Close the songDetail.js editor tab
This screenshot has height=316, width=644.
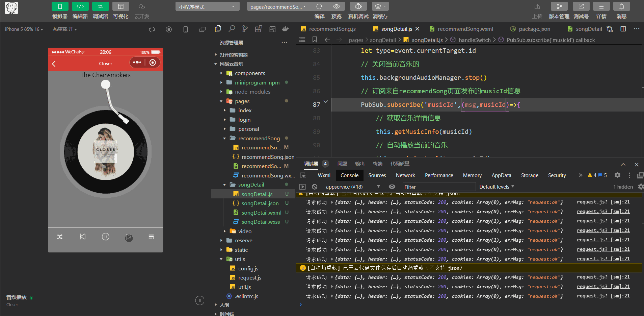418,29
